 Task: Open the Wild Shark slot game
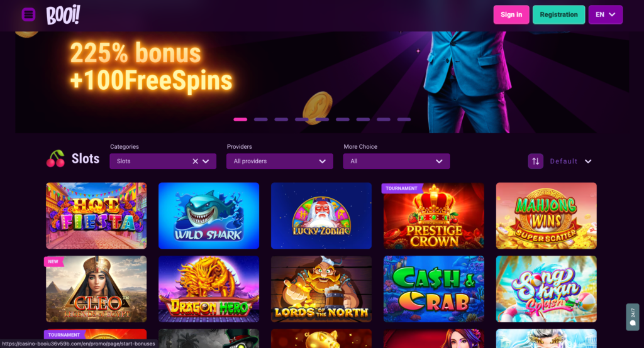[x=209, y=216]
